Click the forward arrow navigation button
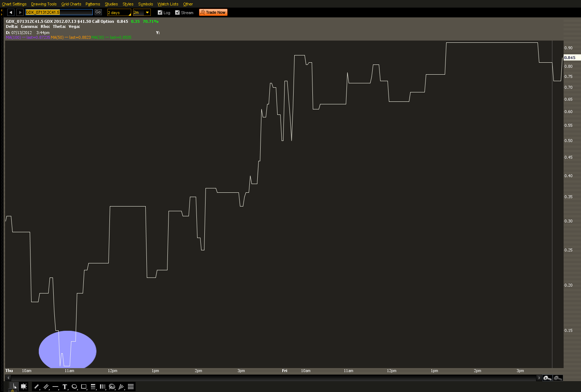581x392 pixels. click(x=20, y=12)
